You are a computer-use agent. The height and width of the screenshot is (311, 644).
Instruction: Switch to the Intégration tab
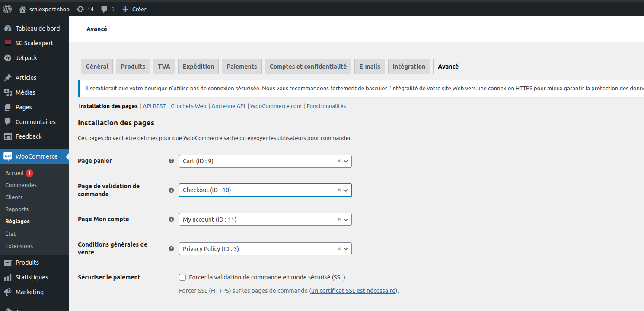[x=409, y=67]
